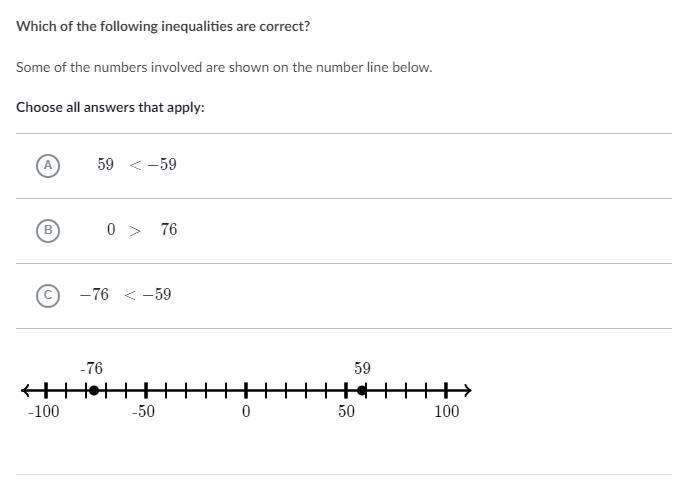The image size is (684, 480).
Task: Click the 59 label above number line
Action: pos(362,368)
